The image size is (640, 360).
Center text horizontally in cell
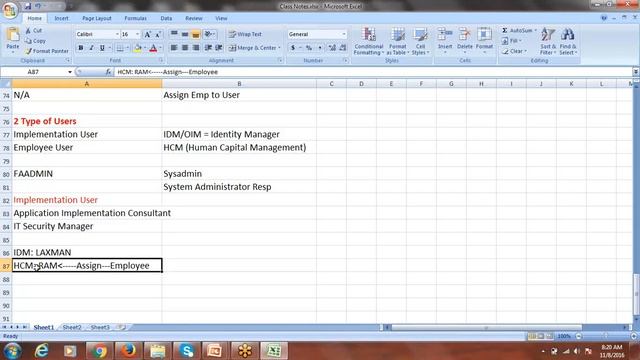click(185, 48)
